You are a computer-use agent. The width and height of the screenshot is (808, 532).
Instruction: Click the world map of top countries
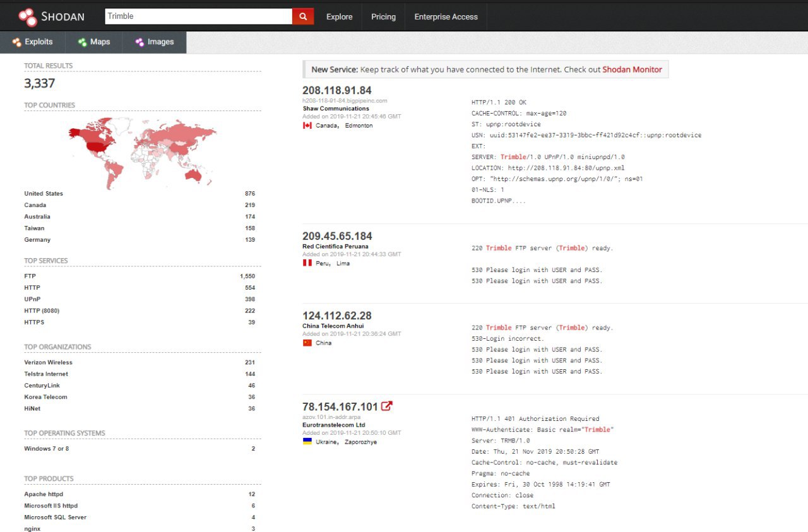[143, 152]
